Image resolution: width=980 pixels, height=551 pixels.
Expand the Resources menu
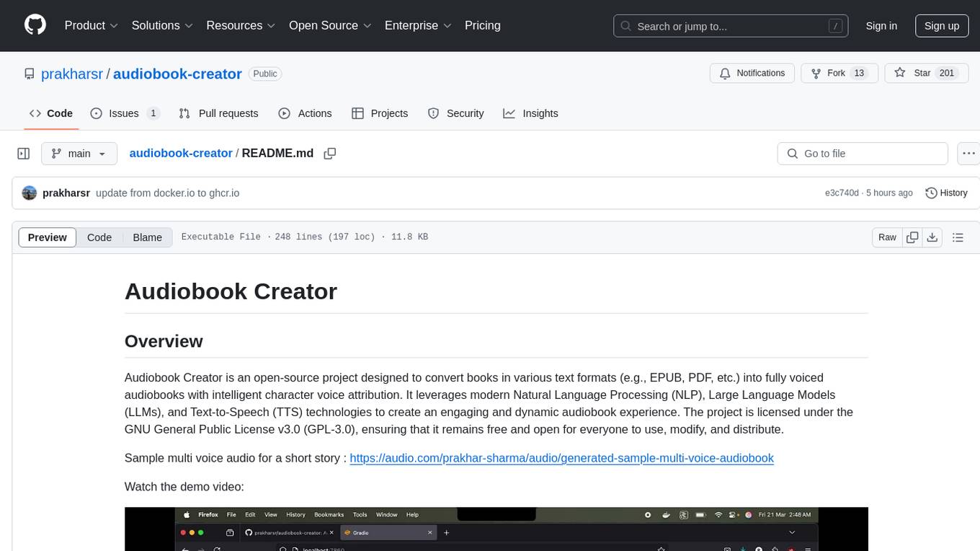coord(241,25)
